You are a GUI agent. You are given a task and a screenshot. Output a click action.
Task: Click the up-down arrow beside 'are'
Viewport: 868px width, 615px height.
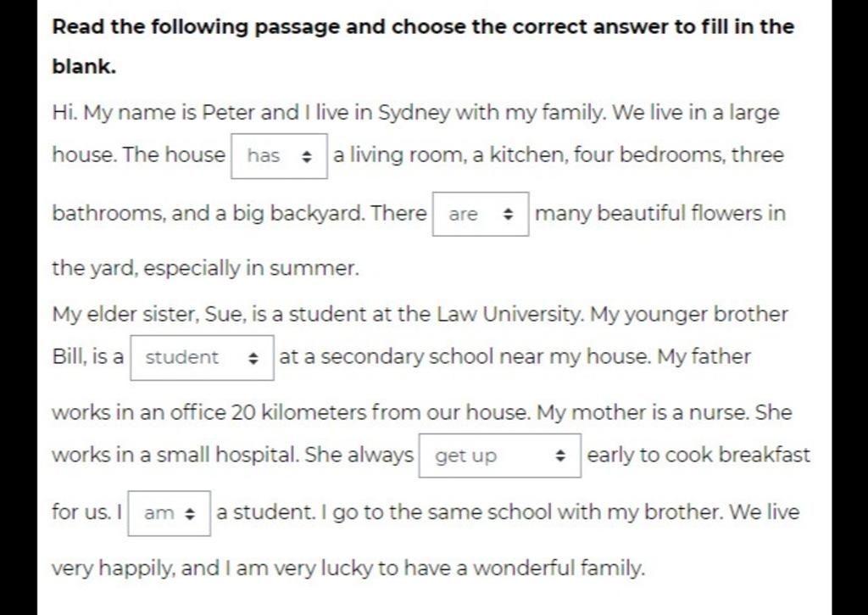pos(509,215)
